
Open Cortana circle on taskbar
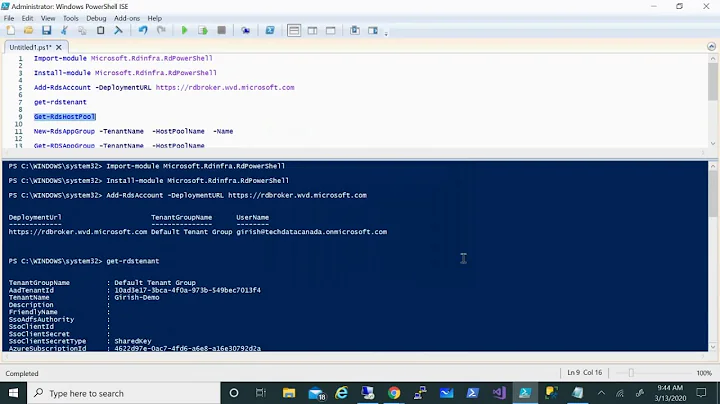click(x=234, y=393)
